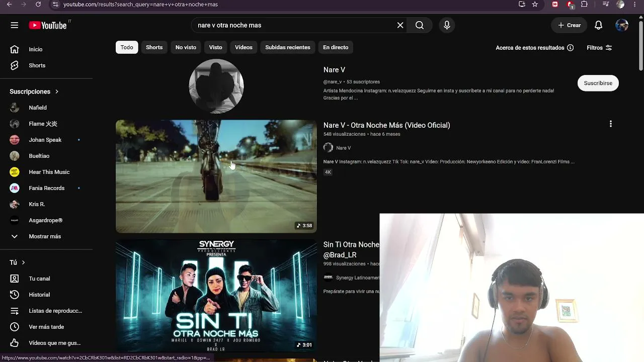644x362 pixels.
Task: Open the browser profile avatar
Action: tap(620, 5)
